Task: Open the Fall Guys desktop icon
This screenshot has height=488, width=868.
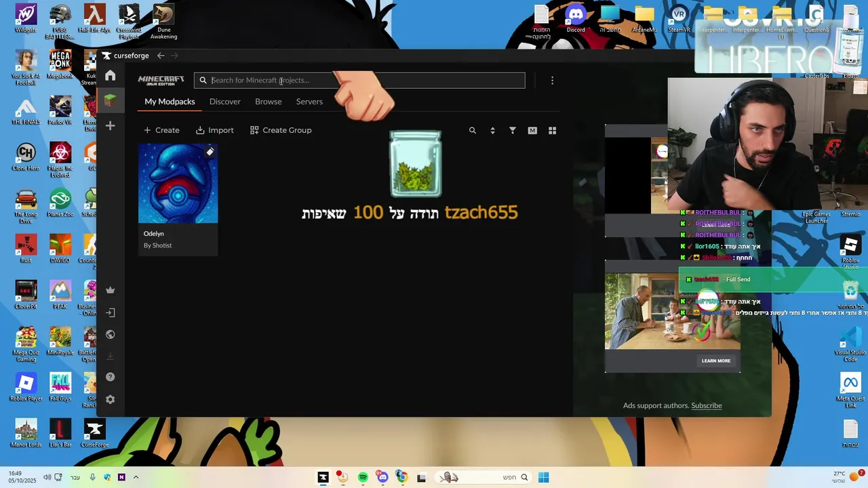Action: tap(60, 388)
